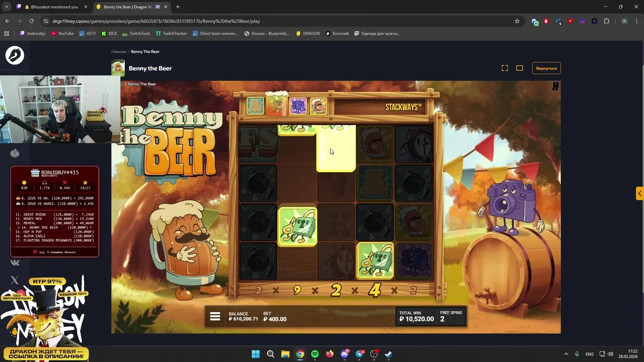Select the Benny the Beer browser tab

pyautogui.click(x=132, y=7)
